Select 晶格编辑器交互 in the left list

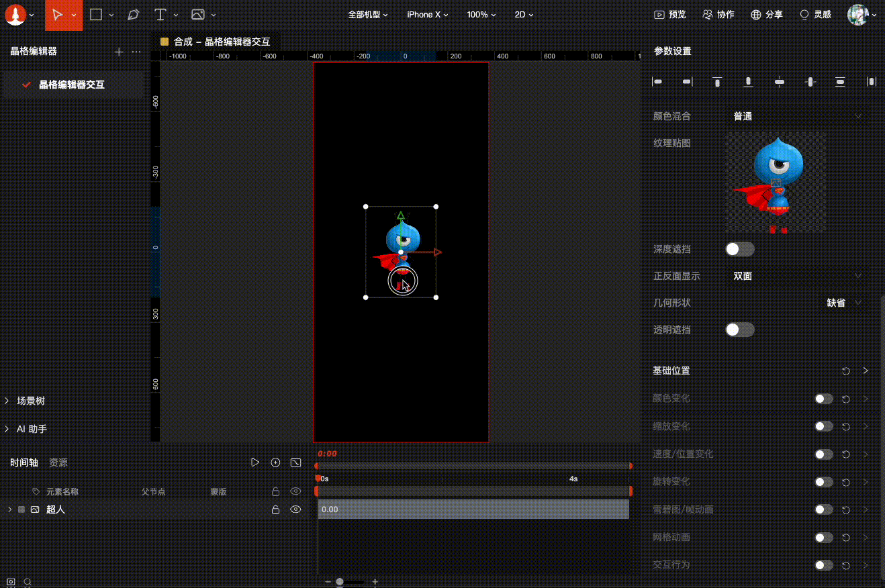click(x=73, y=85)
